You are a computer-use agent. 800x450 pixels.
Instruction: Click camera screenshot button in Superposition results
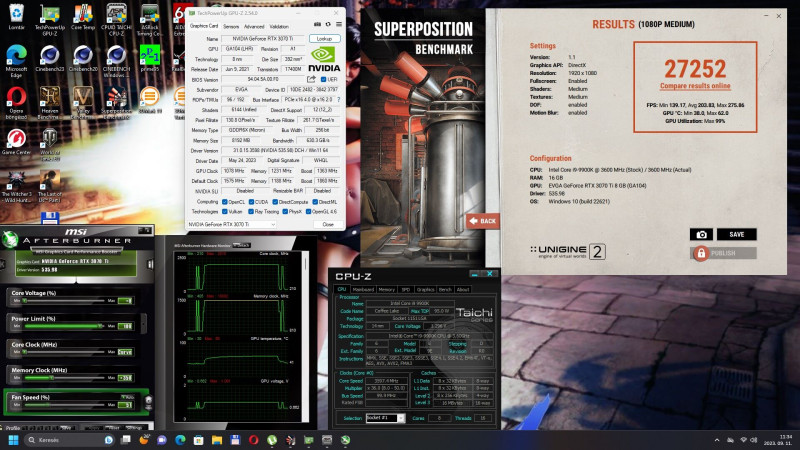coord(702,234)
